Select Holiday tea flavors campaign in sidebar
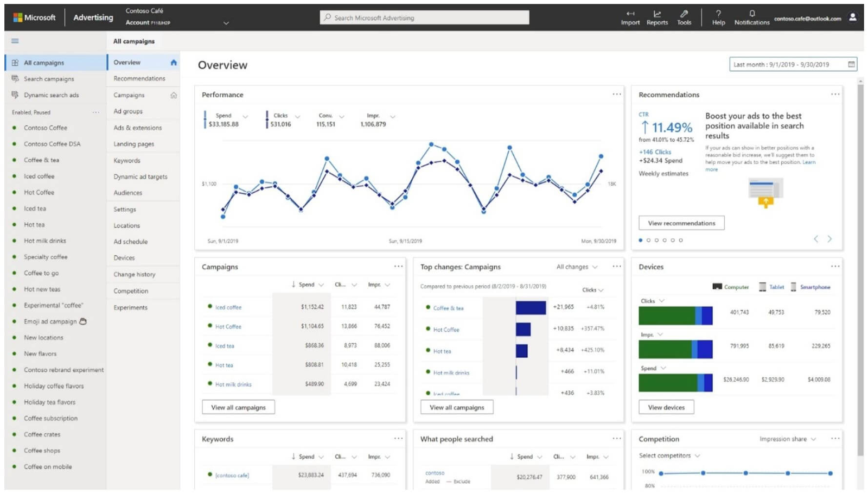868x493 pixels. [x=49, y=402]
